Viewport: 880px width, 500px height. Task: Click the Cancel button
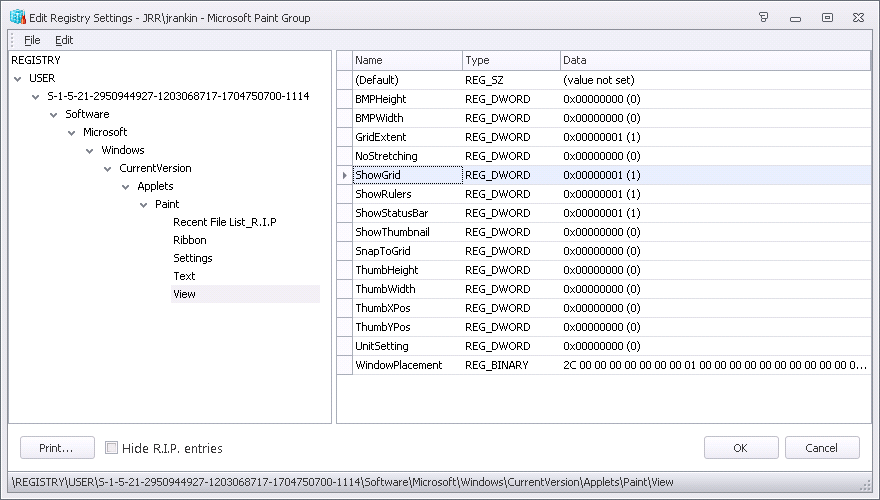[x=822, y=448]
